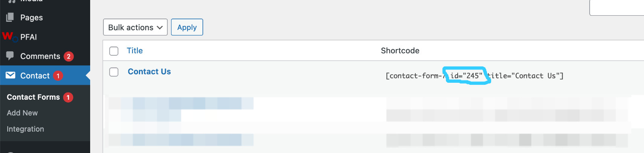Image resolution: width=644 pixels, height=153 pixels.
Task: Open the Contact Us form link
Action: (x=149, y=71)
